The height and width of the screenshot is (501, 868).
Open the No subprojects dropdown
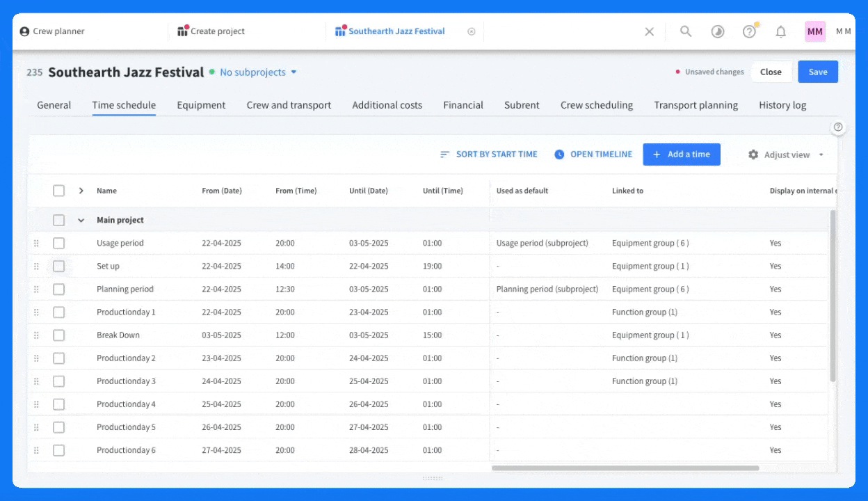258,72
